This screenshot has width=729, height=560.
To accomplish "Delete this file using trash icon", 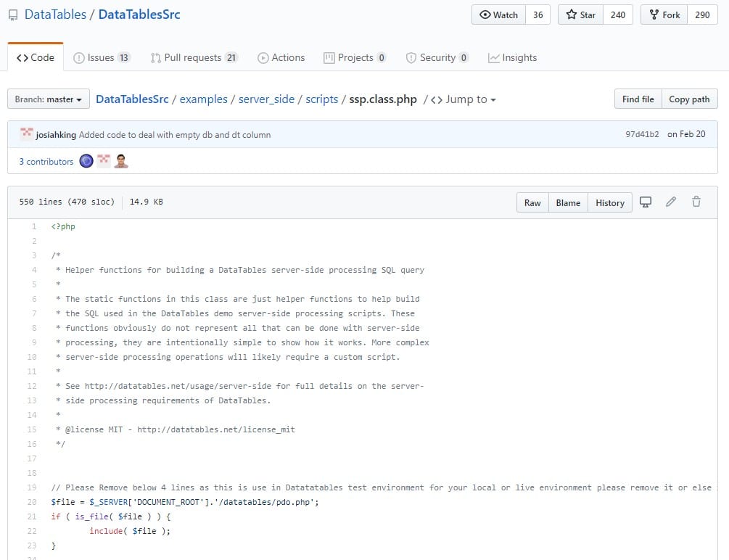I will click(x=696, y=202).
